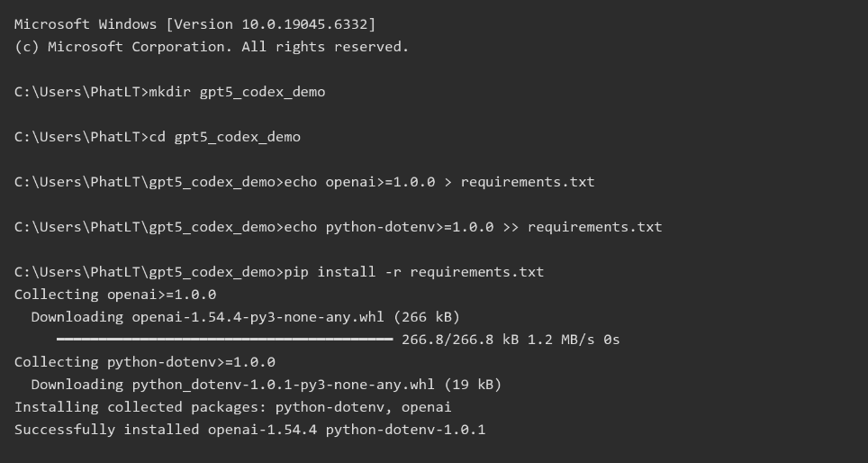Click the 'Collecting python-dotenv>=1.0.0' output line

[145, 362]
